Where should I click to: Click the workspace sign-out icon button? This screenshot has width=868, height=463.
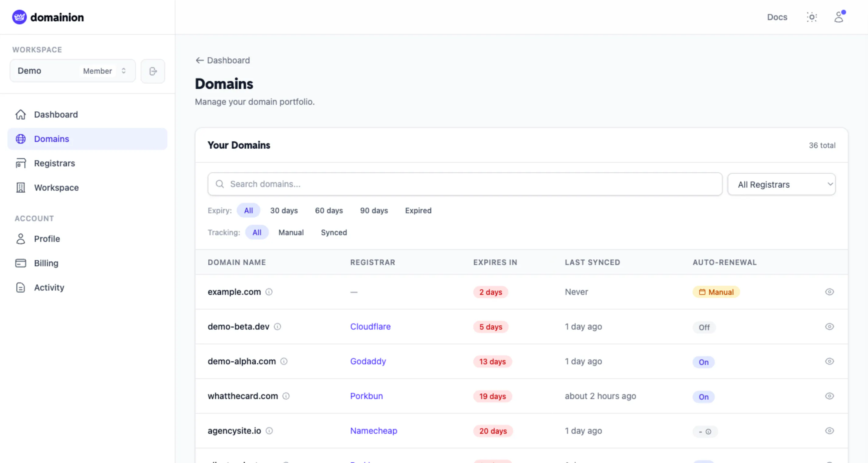153,71
